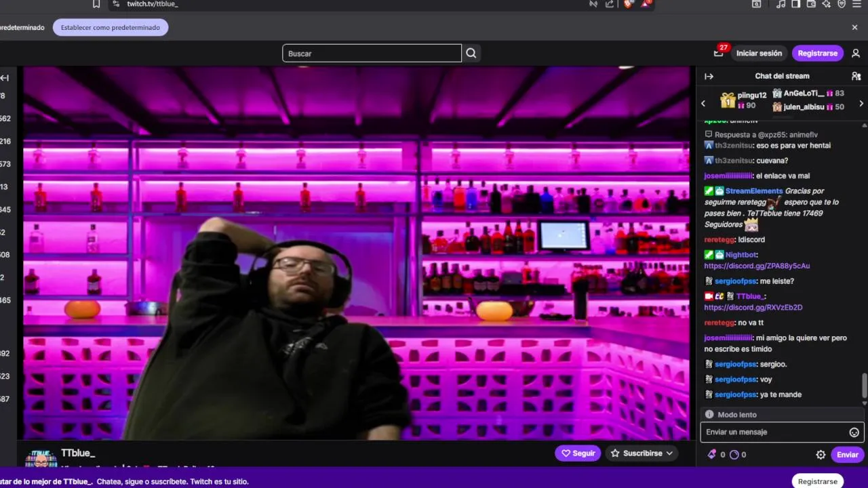Click the TTblue_ channel name below video

(x=78, y=453)
